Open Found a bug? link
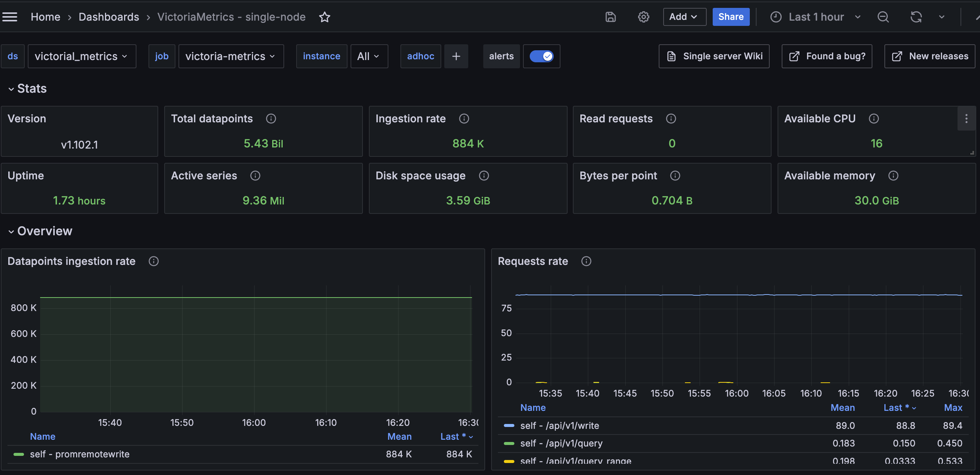Viewport: 980px width, 475px height. (x=827, y=56)
